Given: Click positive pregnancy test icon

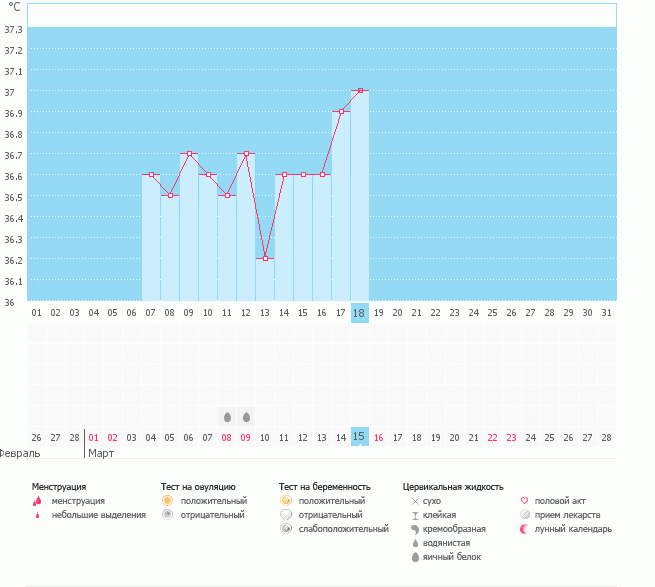Looking at the screenshot, I should coord(286,501).
